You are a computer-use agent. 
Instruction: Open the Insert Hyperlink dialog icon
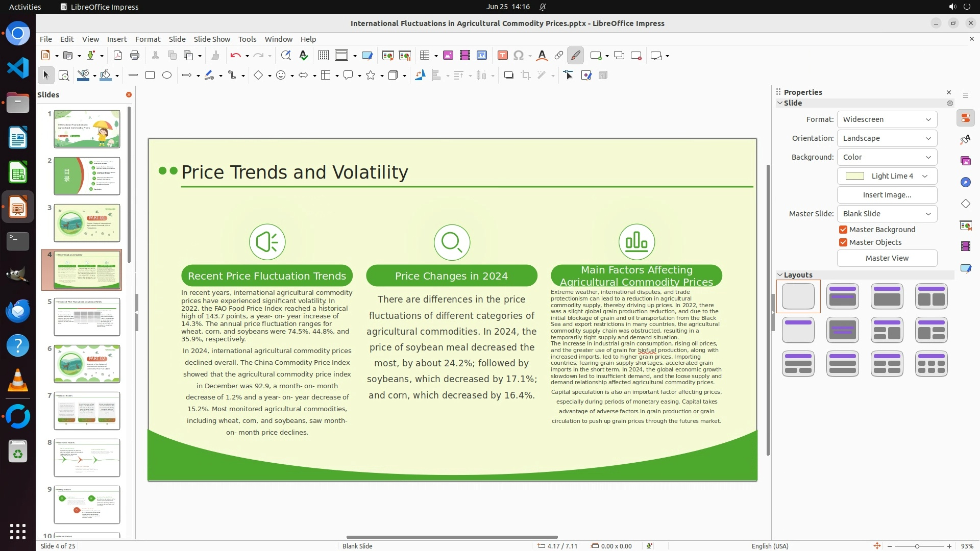pyautogui.click(x=558, y=56)
